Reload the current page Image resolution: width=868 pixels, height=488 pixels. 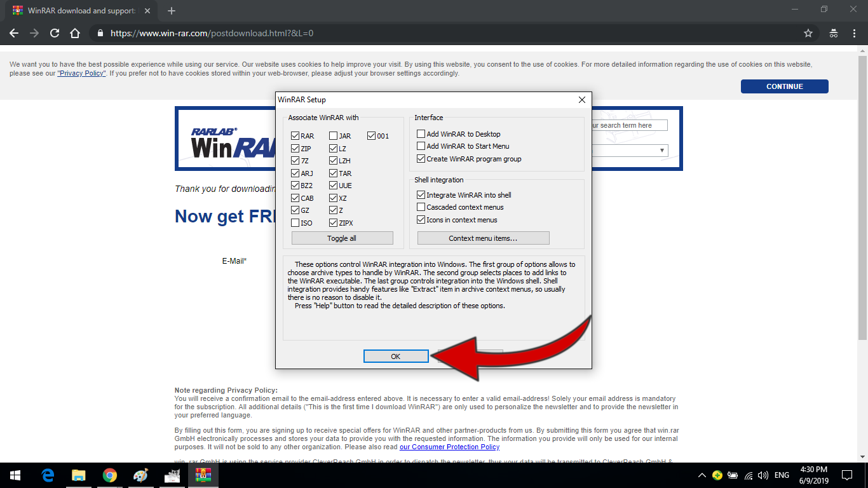pos(55,33)
